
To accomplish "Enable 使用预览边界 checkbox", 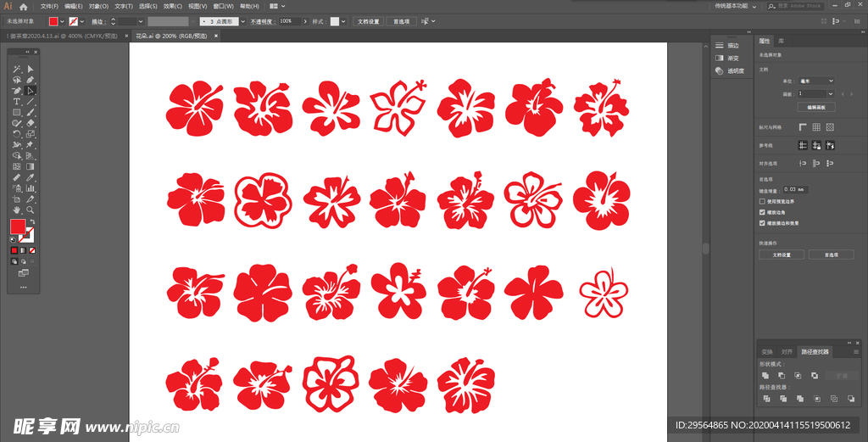I will [762, 201].
